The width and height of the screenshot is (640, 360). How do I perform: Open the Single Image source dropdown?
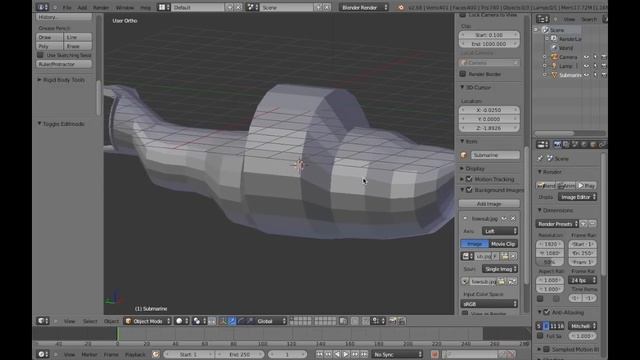pos(500,269)
